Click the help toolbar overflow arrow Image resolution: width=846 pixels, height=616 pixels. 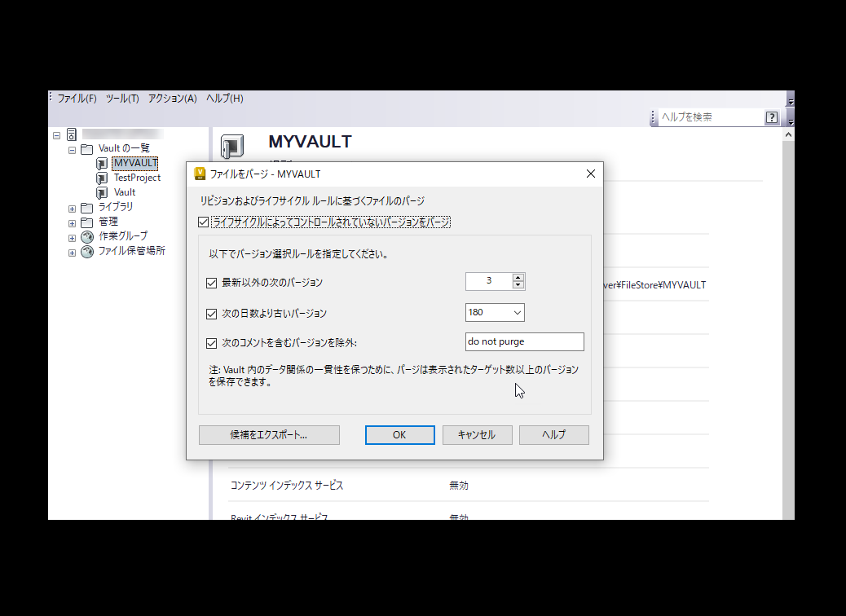coord(791,120)
